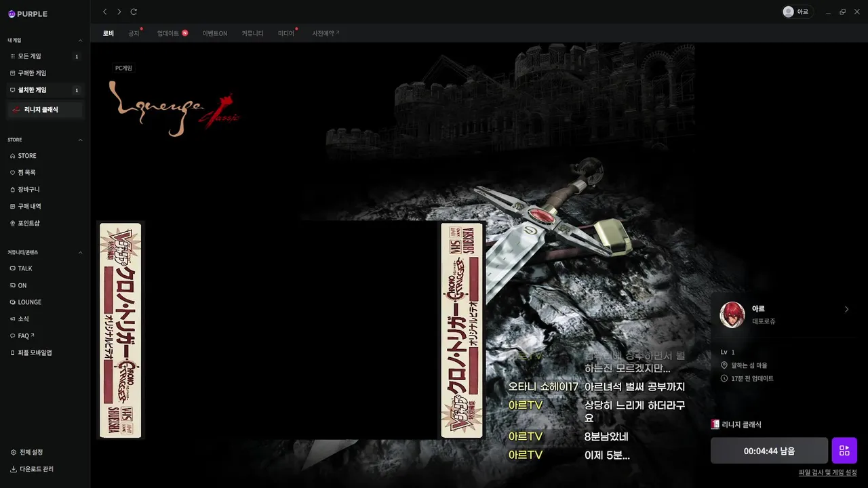Open the 아르 account profile button
This screenshot has width=868, height=488.
coord(797,12)
